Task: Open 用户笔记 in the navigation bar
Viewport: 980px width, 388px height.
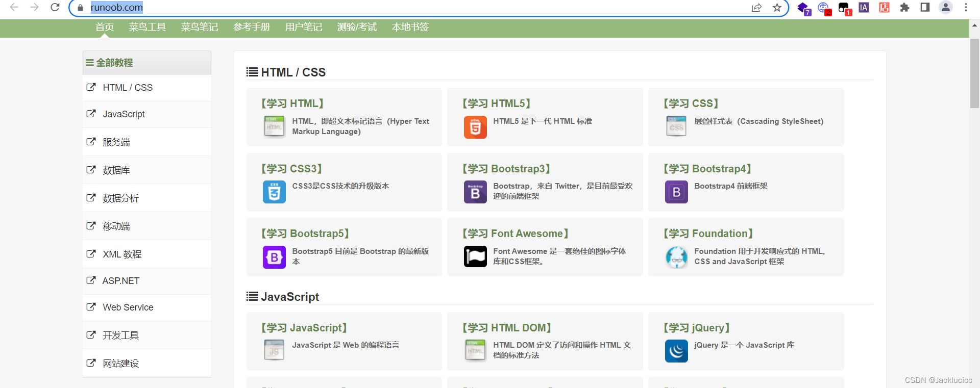Action: [304, 27]
